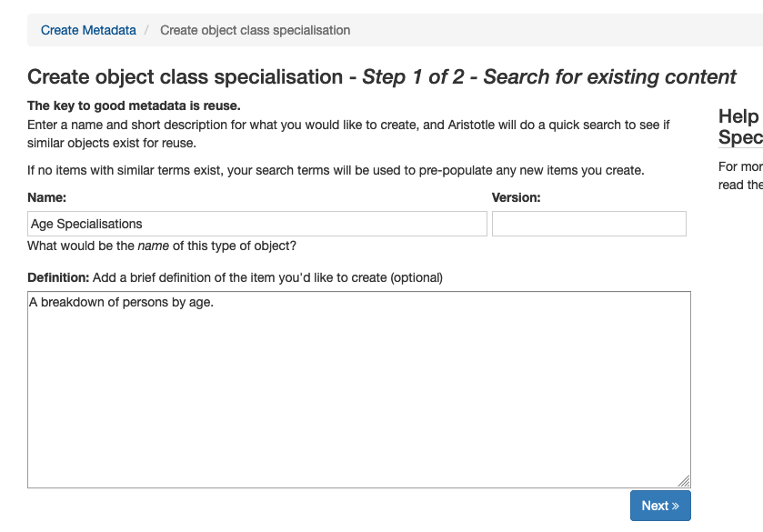The width and height of the screenshot is (763, 532).
Task: Focus the Name field containing Age Specialisations
Action: click(257, 224)
